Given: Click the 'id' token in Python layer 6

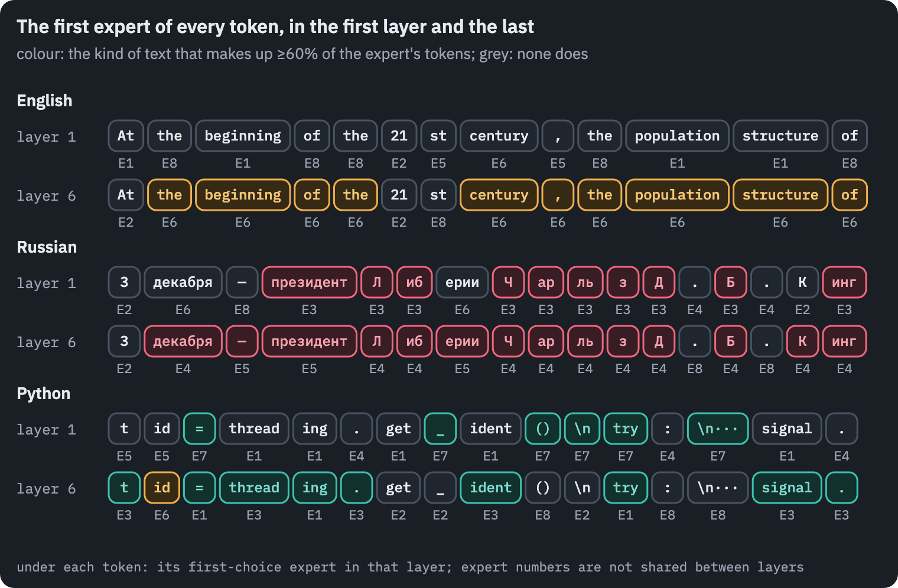Looking at the screenshot, I should pyautogui.click(x=162, y=488).
